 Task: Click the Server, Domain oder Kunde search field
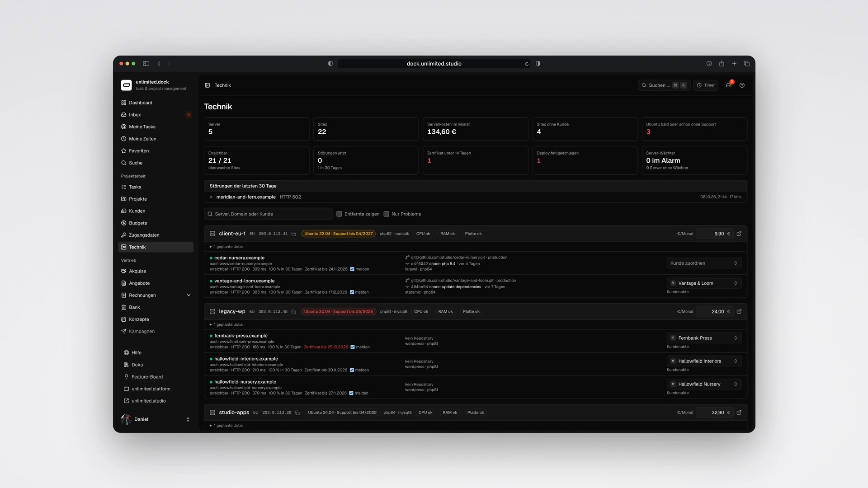[x=268, y=214]
